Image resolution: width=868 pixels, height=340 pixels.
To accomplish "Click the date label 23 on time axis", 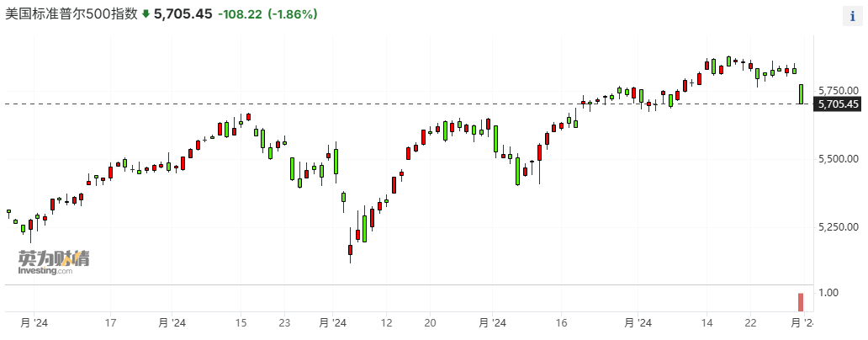I will [284, 322].
